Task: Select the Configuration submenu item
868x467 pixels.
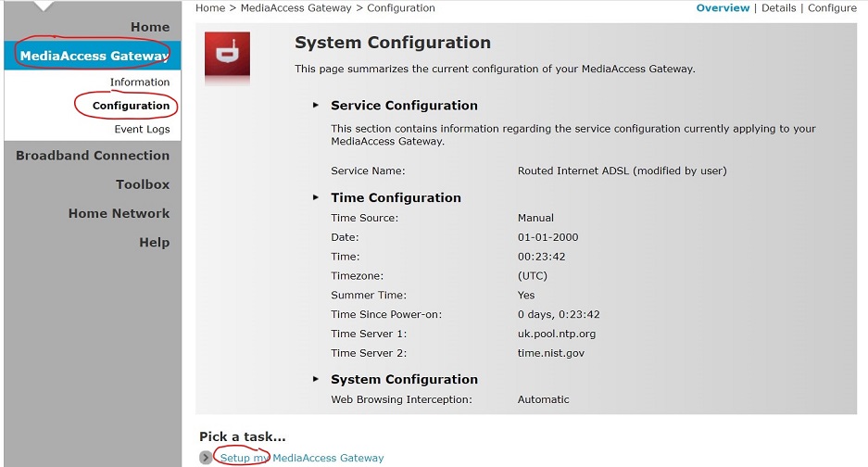Action: [x=131, y=106]
